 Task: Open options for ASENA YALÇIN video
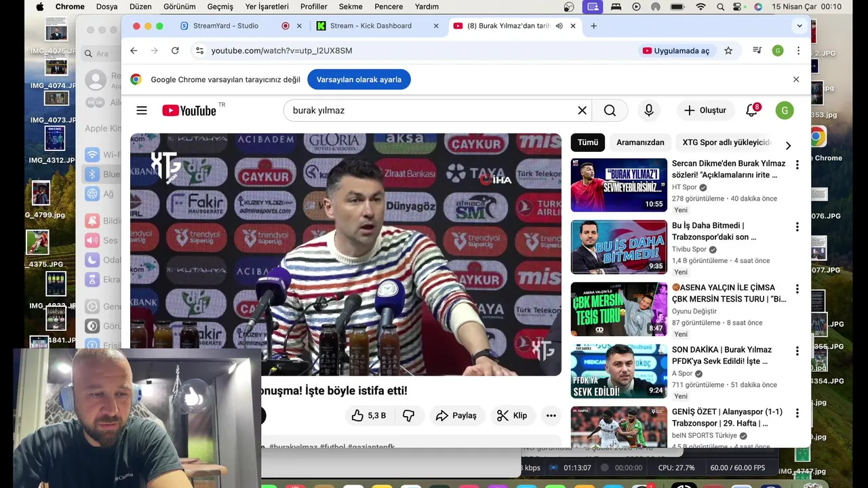coord(797,289)
